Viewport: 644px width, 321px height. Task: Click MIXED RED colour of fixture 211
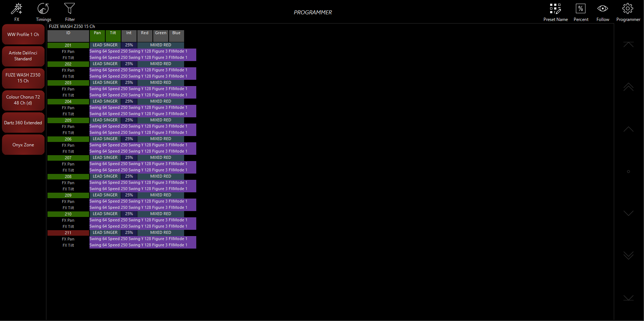161,233
